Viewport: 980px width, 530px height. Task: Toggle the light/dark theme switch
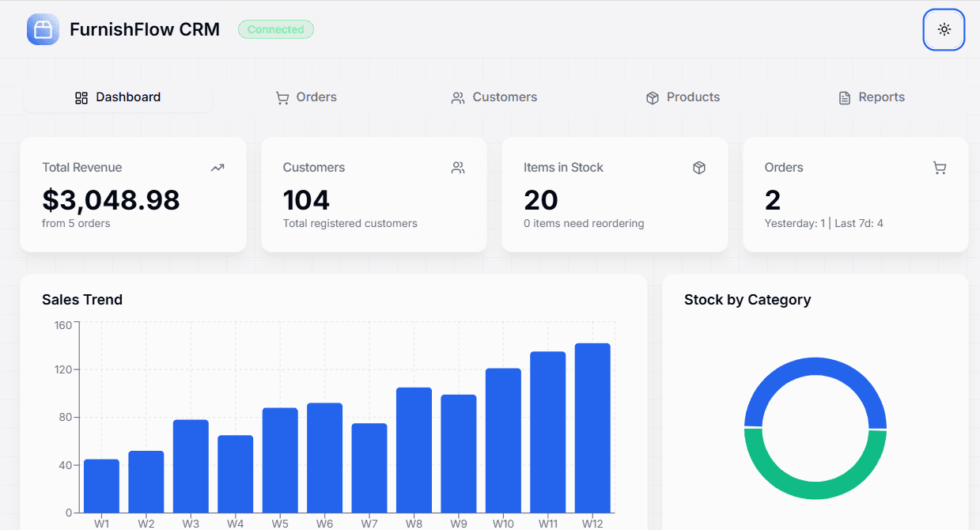coord(944,29)
